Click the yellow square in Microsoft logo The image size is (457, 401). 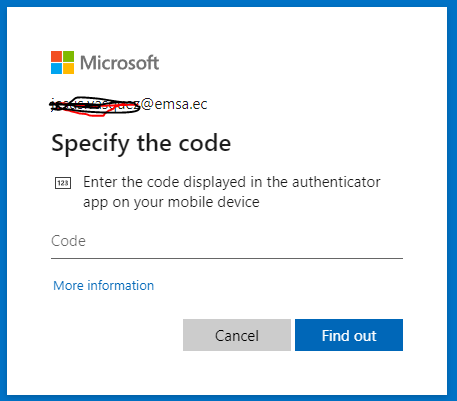point(68,68)
